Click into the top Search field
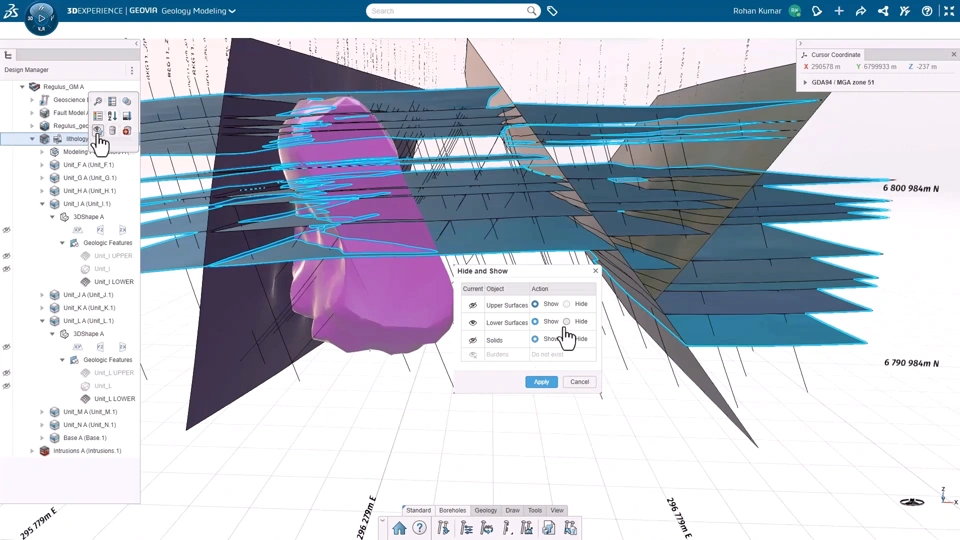960x540 pixels. point(448,11)
